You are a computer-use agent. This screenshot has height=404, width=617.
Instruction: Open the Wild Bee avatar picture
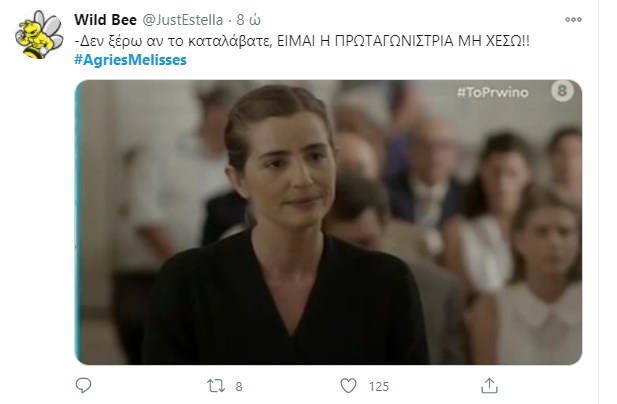click(39, 35)
